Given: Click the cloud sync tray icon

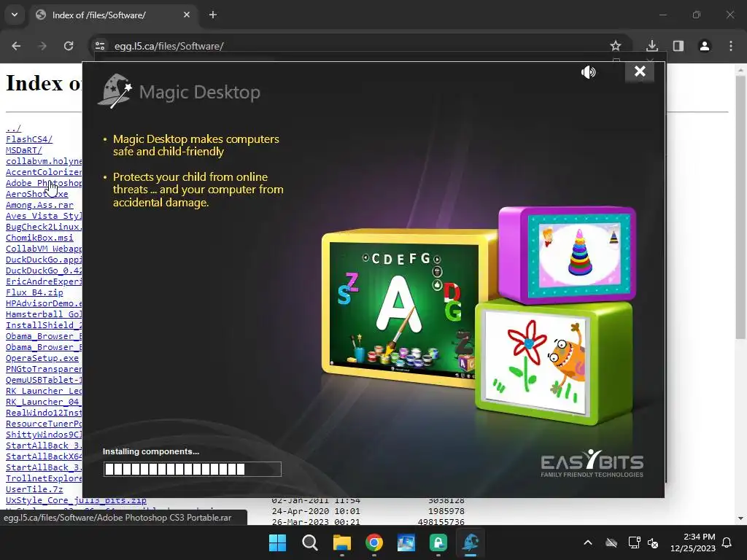Looking at the screenshot, I should click(x=611, y=542).
